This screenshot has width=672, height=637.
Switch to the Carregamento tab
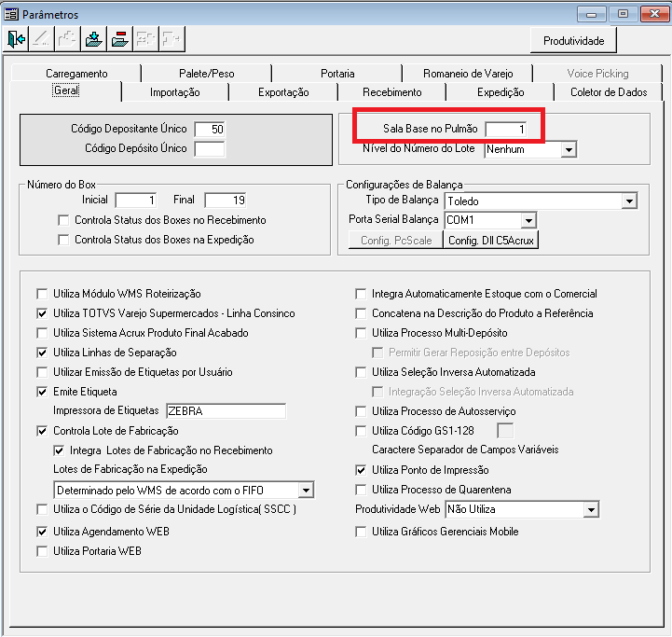76,74
